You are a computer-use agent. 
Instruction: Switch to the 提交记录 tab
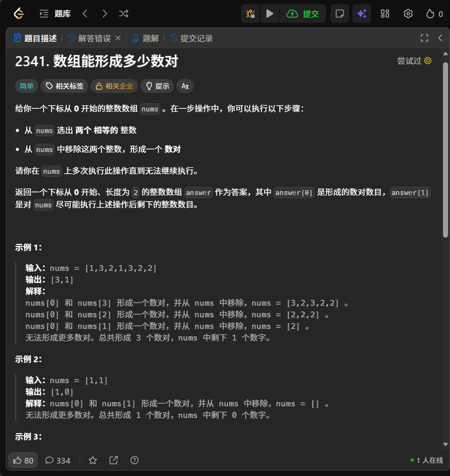pos(191,38)
